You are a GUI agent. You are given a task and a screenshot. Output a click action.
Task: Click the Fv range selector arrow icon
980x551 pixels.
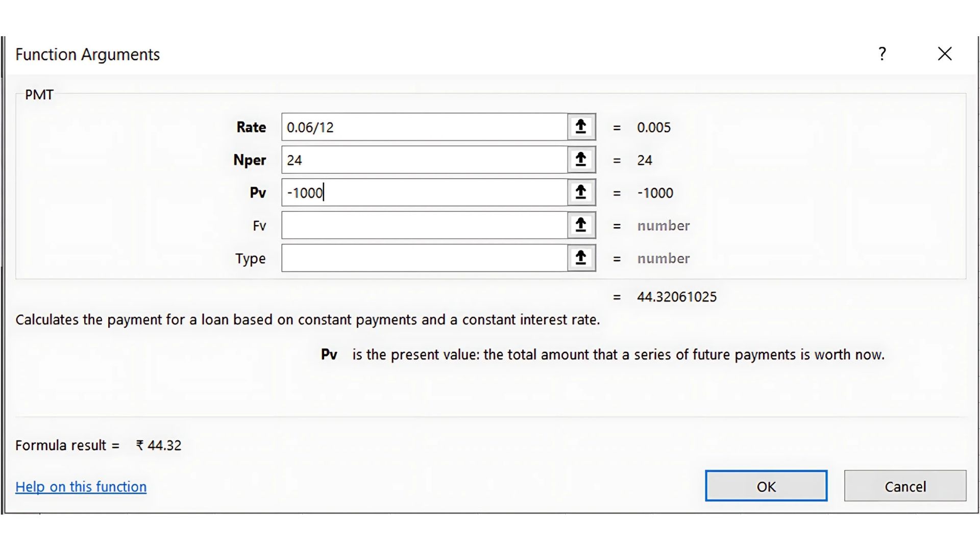[581, 225]
